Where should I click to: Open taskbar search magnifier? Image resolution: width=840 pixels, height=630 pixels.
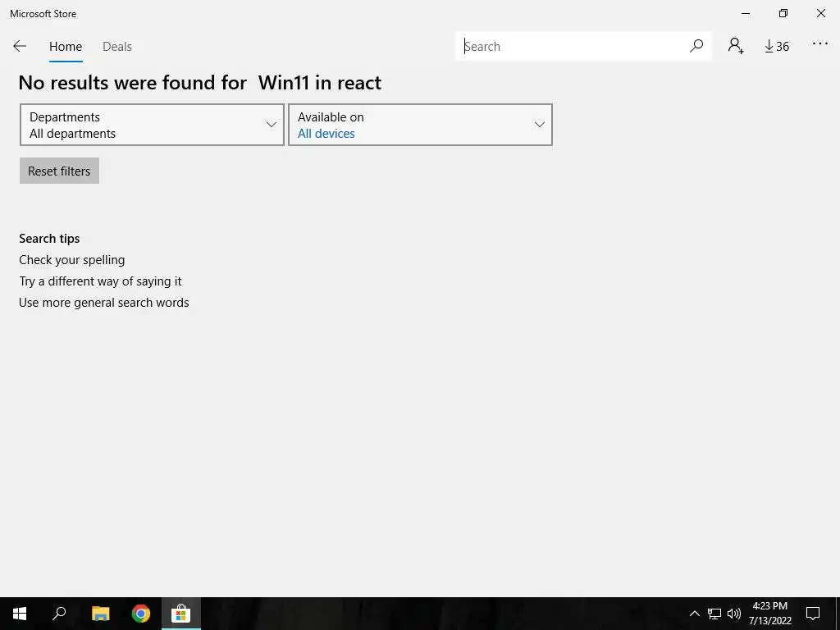point(59,614)
